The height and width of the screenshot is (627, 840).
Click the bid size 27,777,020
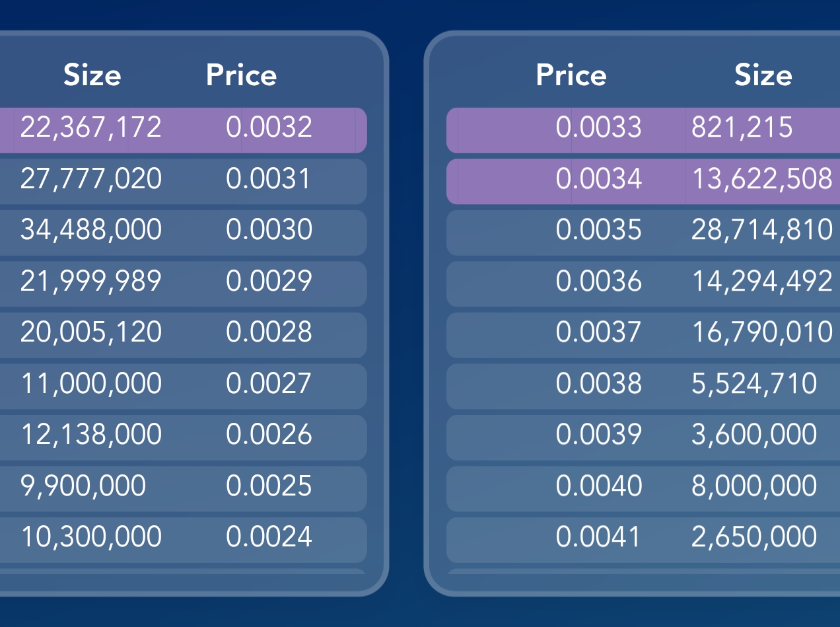tap(91, 178)
